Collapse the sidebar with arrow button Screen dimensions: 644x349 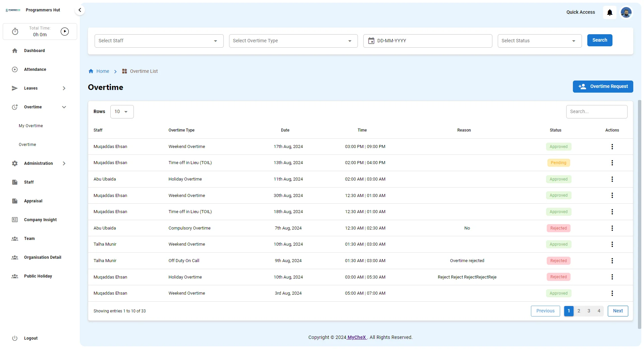80,10
